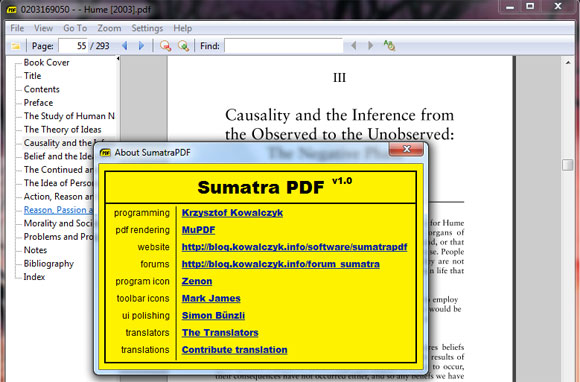Click the page number input field

(x=73, y=46)
